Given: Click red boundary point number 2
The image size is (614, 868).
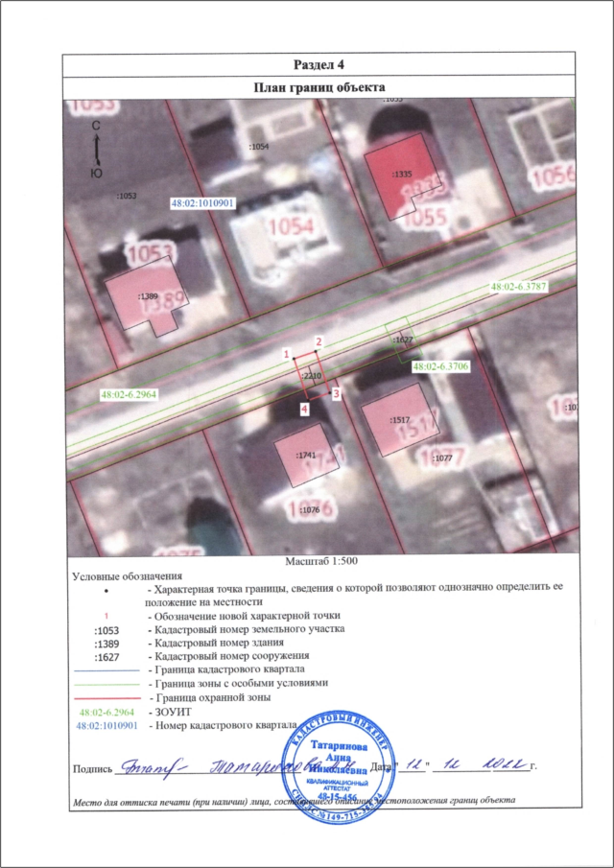Looking at the screenshot, I should 319,341.
